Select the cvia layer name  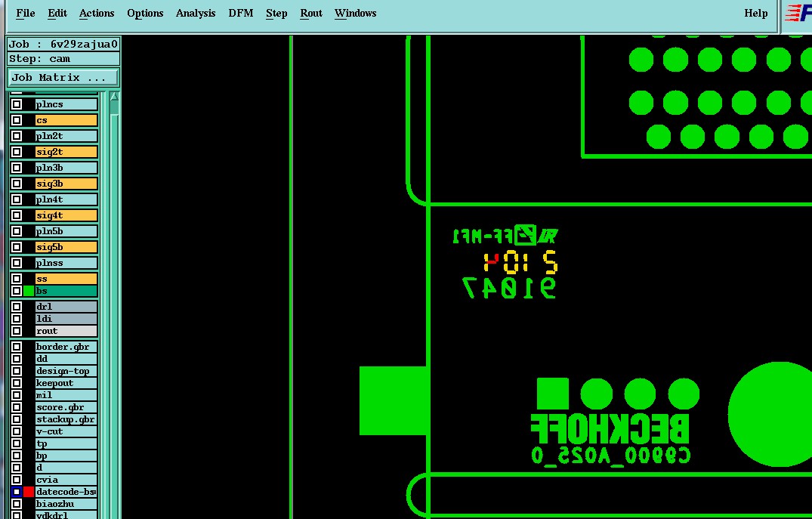click(x=66, y=480)
